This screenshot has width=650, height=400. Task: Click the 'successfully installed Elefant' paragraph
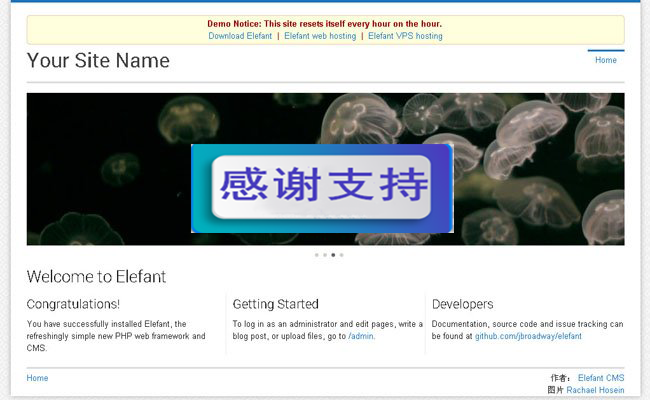pos(116,336)
